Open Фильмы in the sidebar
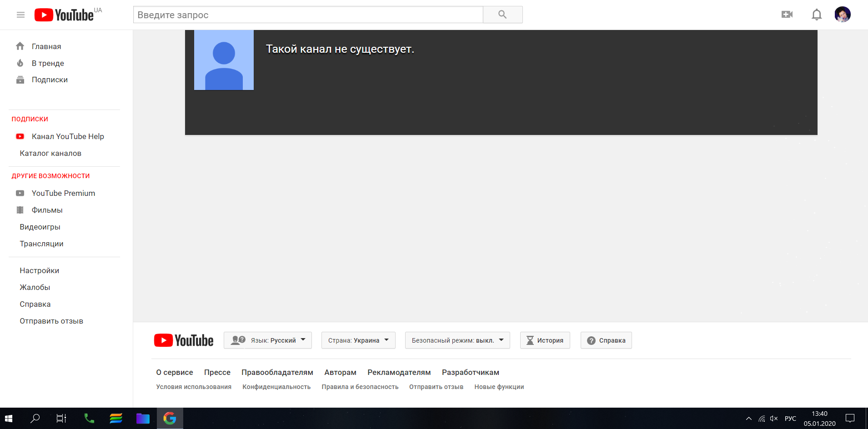 (47, 210)
